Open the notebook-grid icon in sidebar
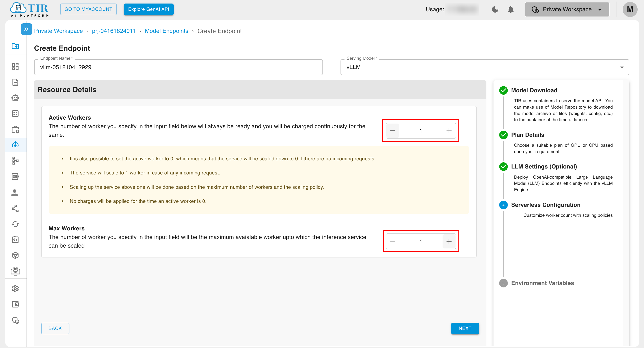 [x=15, y=176]
